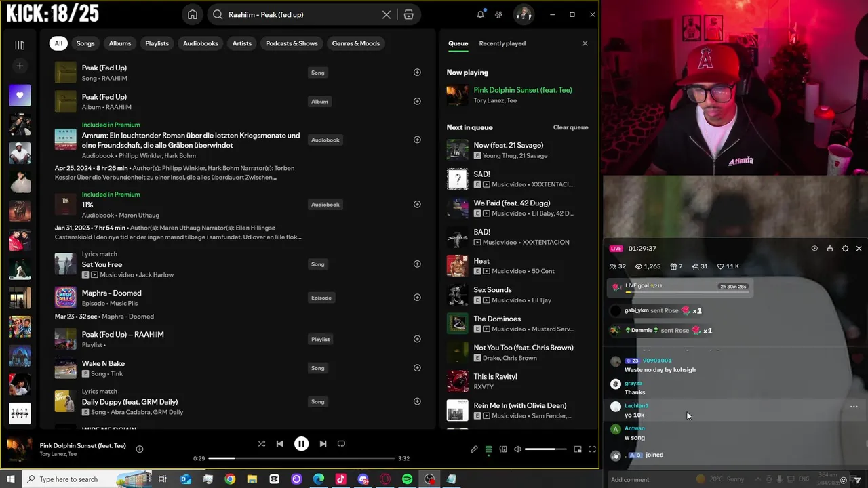Filter results by Audiobooks

(201, 43)
